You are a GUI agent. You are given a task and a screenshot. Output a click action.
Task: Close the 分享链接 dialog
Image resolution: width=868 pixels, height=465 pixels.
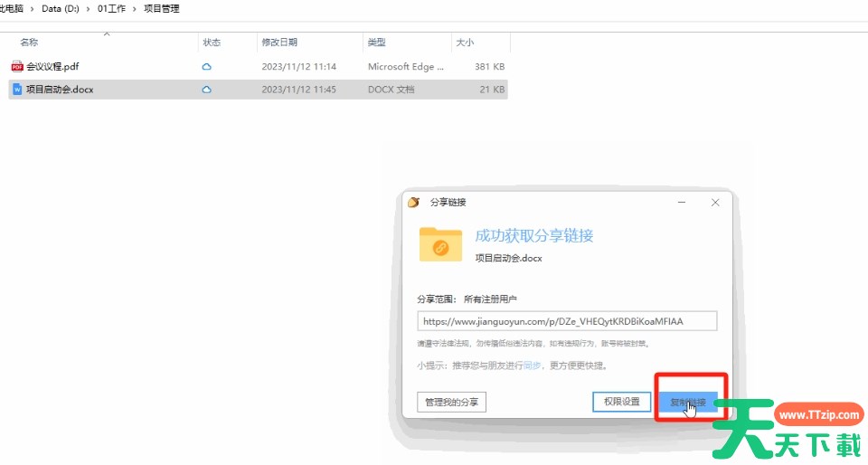(x=715, y=202)
